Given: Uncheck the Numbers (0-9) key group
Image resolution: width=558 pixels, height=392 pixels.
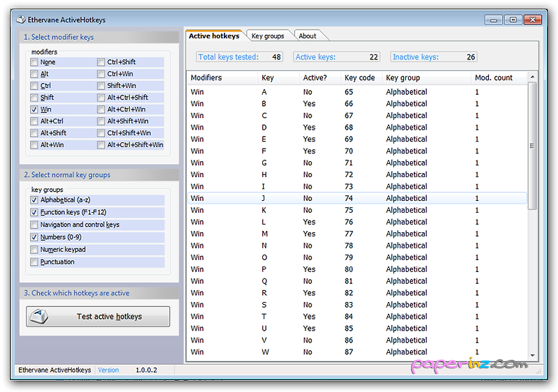Looking at the screenshot, I should pos(34,237).
